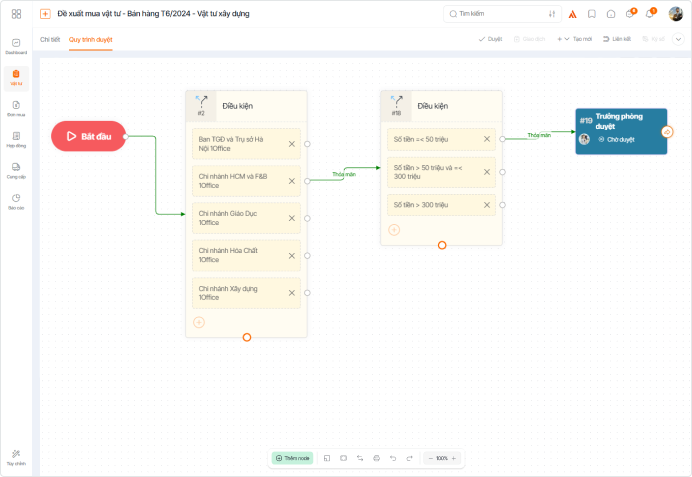Open the app grid menu icon
Screen dimensions: 692x477
pyautogui.click(x=16, y=14)
